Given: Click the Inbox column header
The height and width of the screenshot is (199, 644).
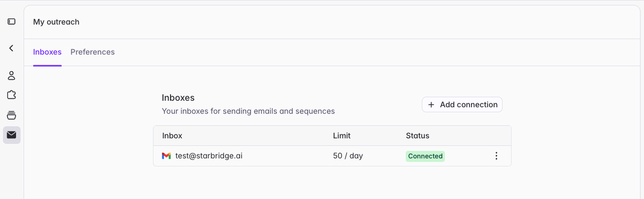Looking at the screenshot, I should pyautogui.click(x=172, y=136).
